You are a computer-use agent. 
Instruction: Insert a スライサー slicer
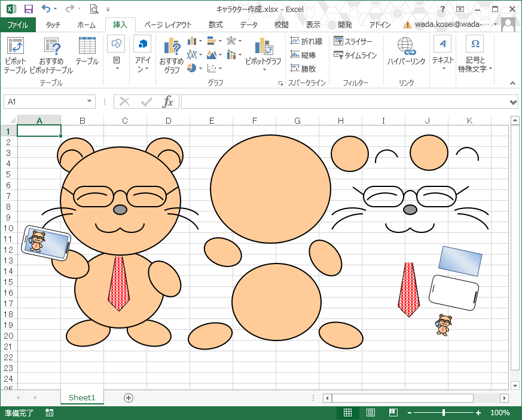click(x=353, y=41)
